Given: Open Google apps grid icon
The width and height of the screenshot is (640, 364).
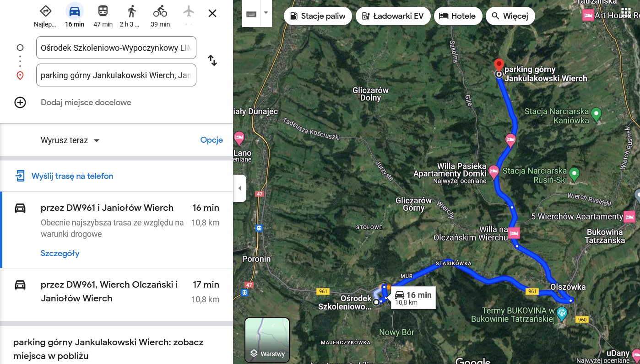Looking at the screenshot, I should coord(626,12).
